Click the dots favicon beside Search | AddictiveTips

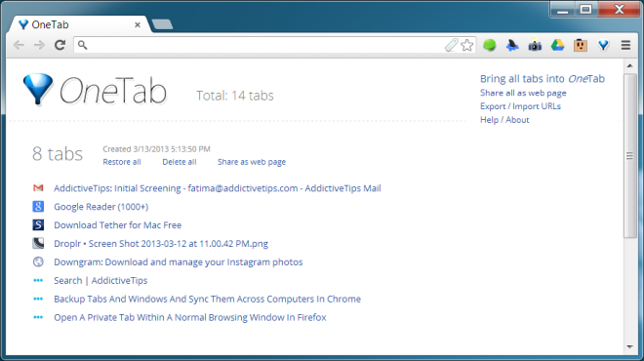tap(38, 280)
